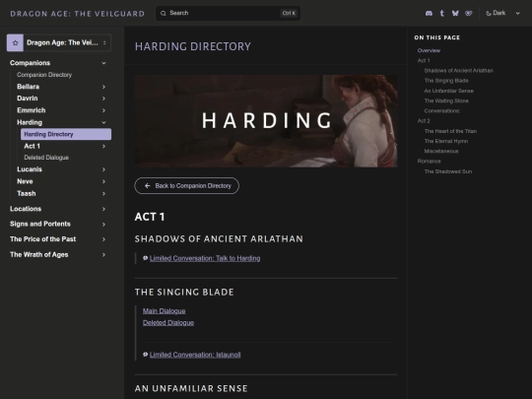The height and width of the screenshot is (399, 532).
Task: Open Limited Conversation: Talk to Harding
Action: (205, 258)
